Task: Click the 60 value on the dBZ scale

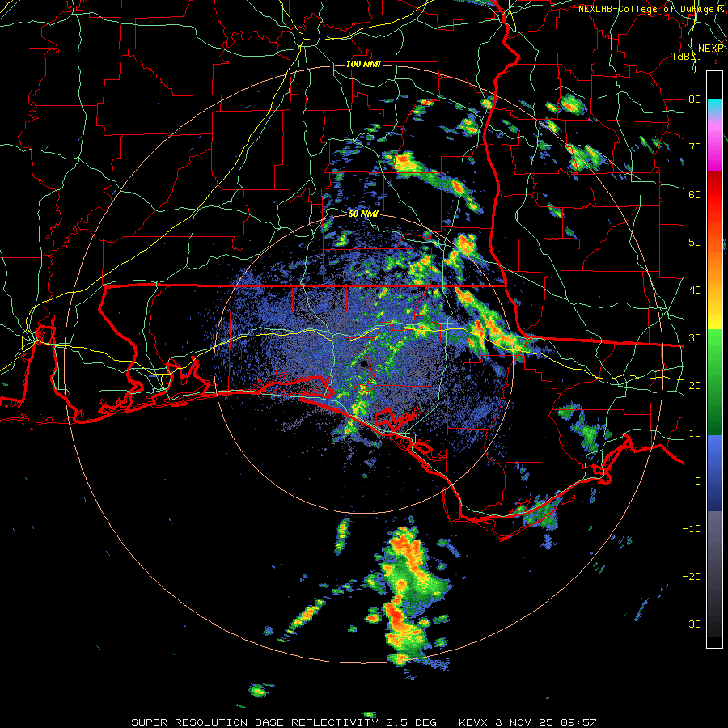Action: click(x=695, y=194)
